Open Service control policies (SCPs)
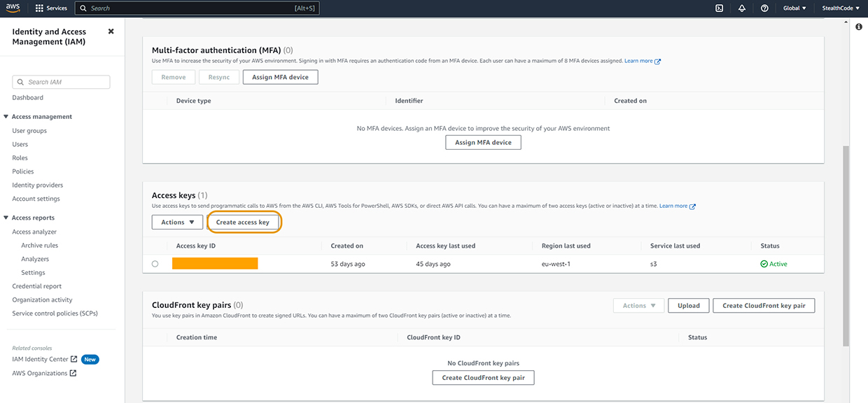This screenshot has width=868, height=403. click(55, 313)
